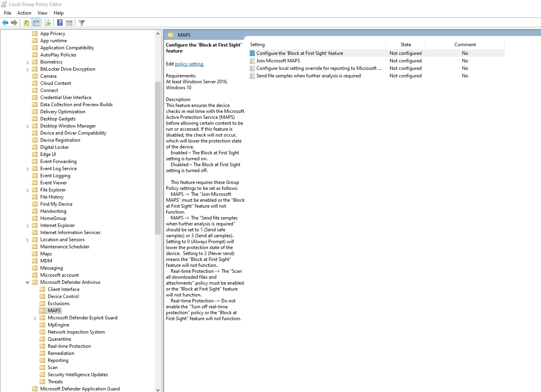Toggle the Show/Hide Console Tree icon
Viewport: 541px width, 392px height.
(x=36, y=23)
